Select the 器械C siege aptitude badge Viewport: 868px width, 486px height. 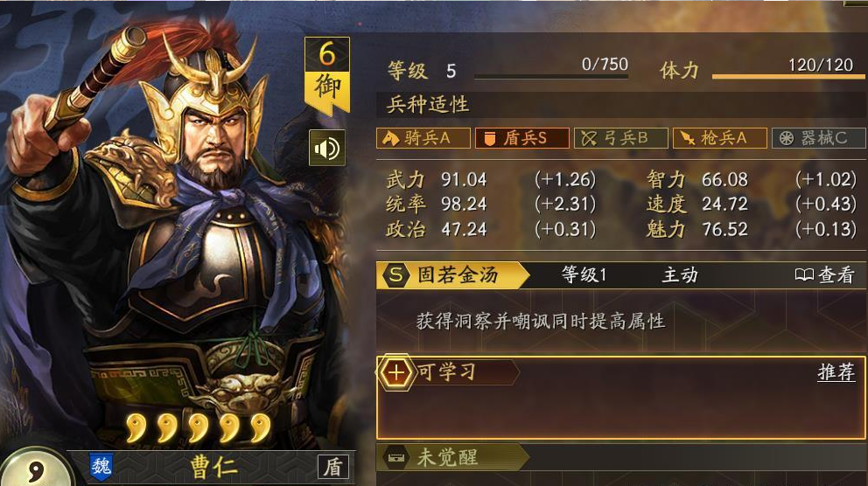818,138
